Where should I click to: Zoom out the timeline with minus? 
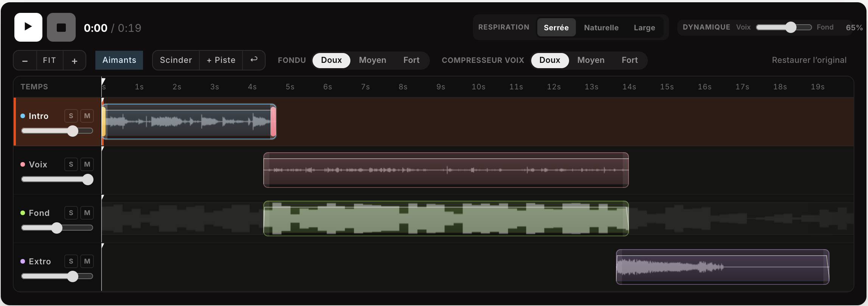coord(25,61)
